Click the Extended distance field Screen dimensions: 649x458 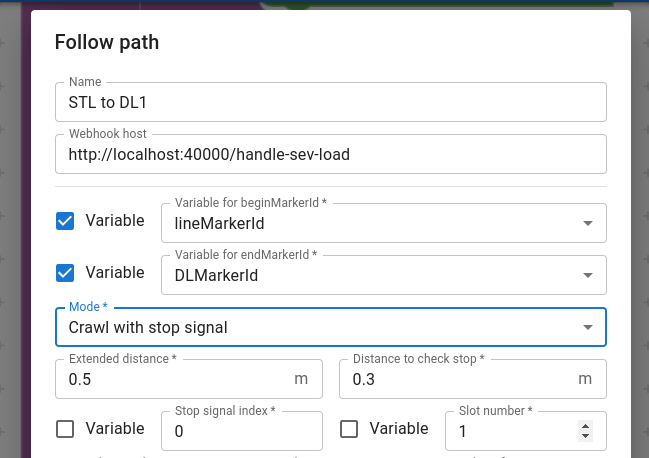pos(175,380)
